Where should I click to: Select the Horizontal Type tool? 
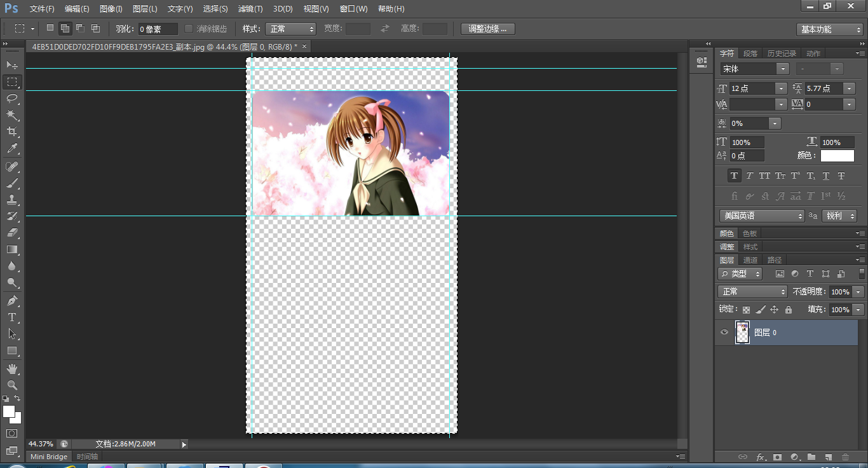pos(12,317)
